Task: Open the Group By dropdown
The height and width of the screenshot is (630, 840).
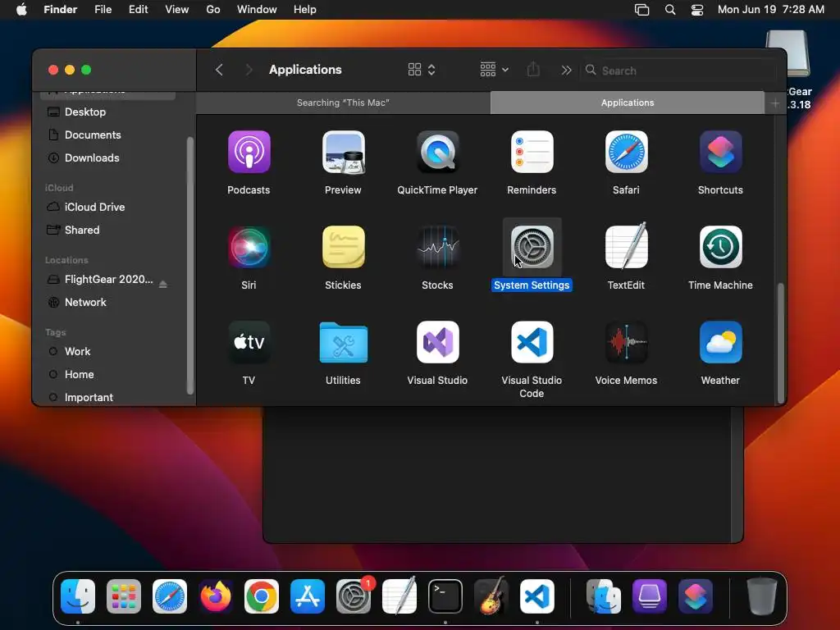Action: pos(494,70)
